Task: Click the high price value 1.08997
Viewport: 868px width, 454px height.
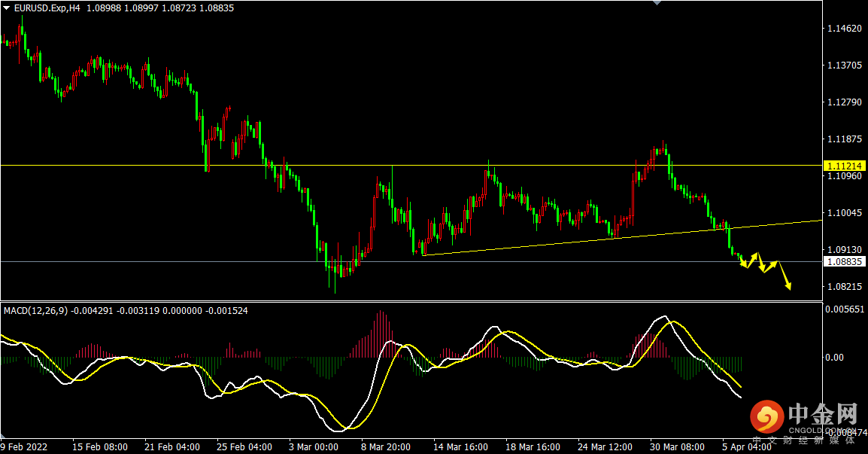Action: click(x=141, y=8)
